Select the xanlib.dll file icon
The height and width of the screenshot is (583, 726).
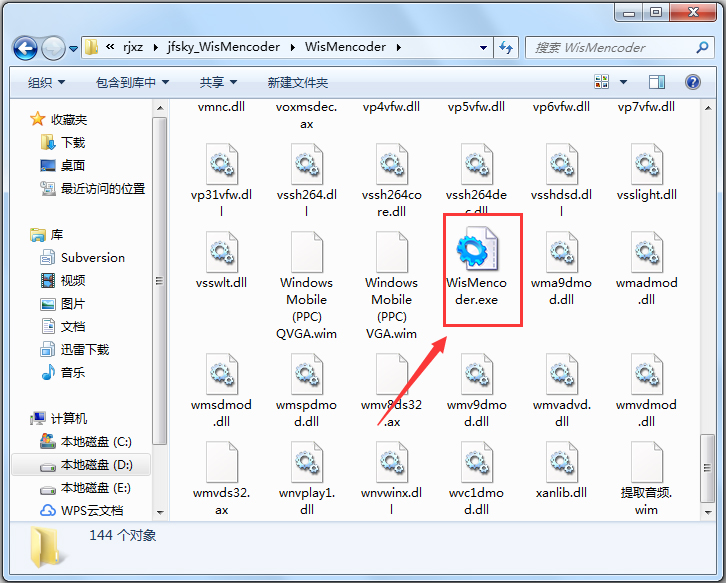(x=562, y=462)
